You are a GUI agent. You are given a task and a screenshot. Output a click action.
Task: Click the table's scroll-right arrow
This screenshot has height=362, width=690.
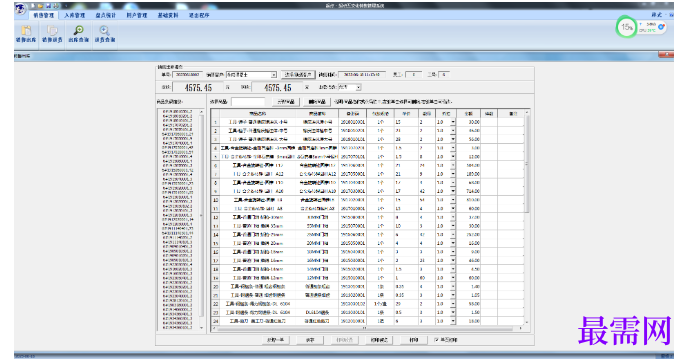pos(521,328)
